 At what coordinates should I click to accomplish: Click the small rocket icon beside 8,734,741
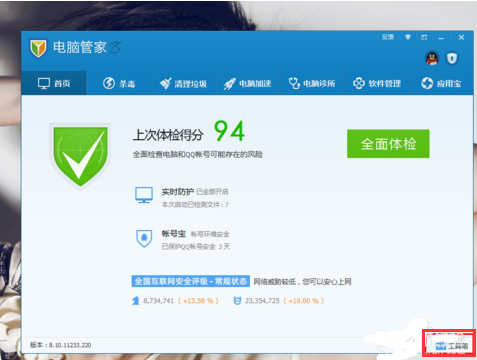tap(135, 301)
